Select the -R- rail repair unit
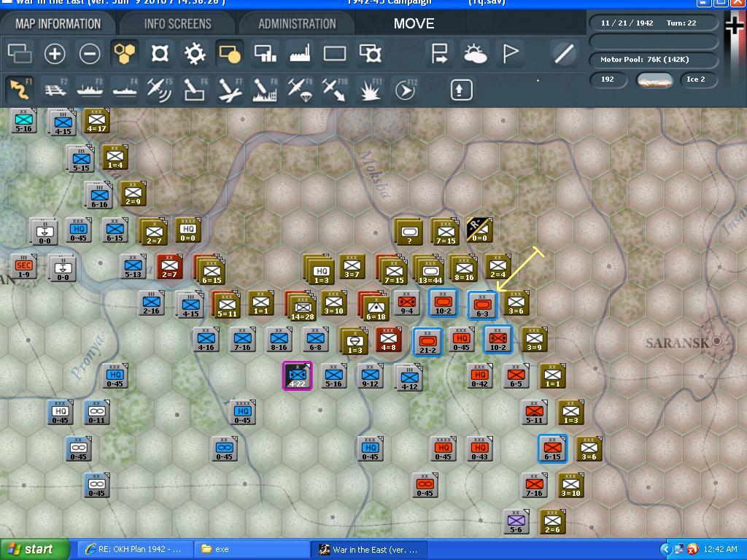Viewport: 747px width, 560px height. coord(479,230)
